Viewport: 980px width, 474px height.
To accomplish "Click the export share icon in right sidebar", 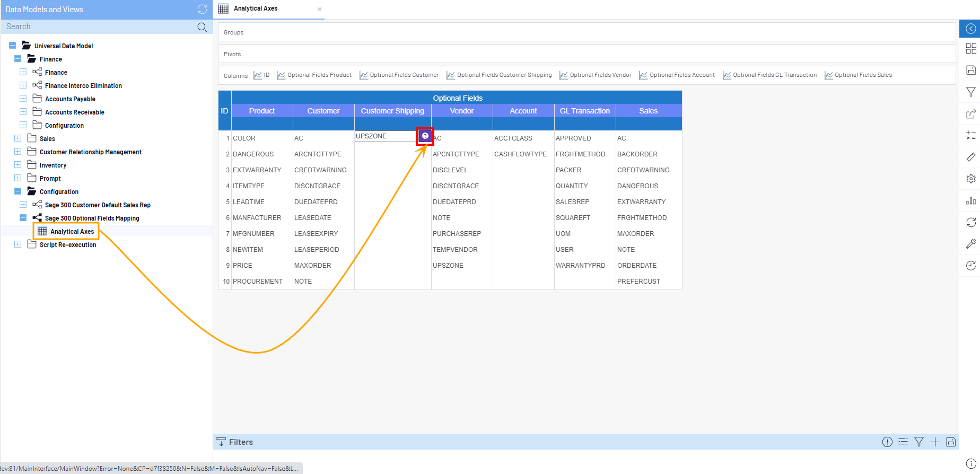I will pyautogui.click(x=970, y=114).
